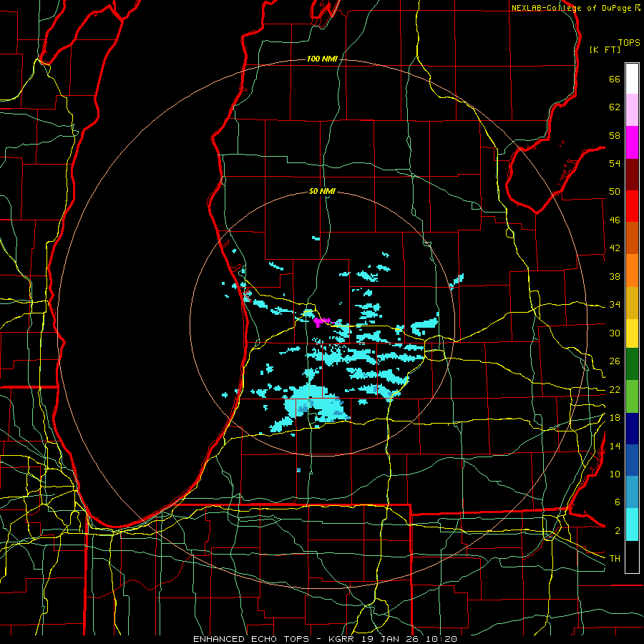Click the "[K FT]" units label
The height and width of the screenshot is (644, 644).
(x=605, y=49)
